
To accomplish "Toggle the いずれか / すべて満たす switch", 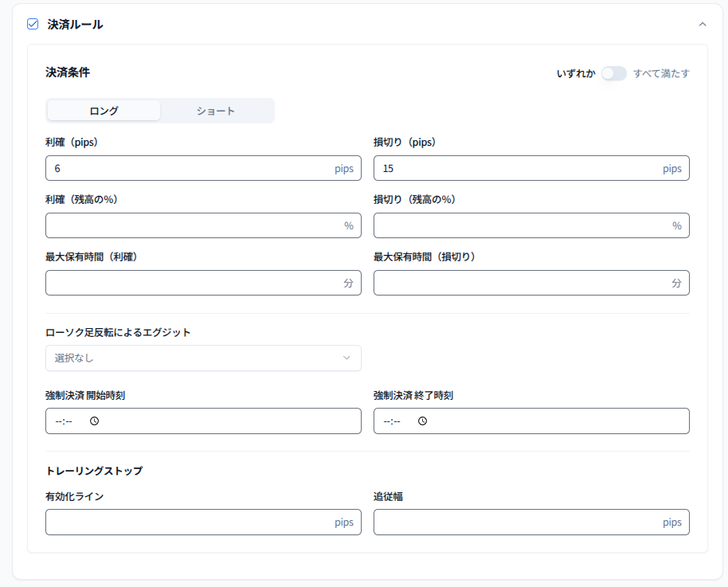I will (613, 73).
